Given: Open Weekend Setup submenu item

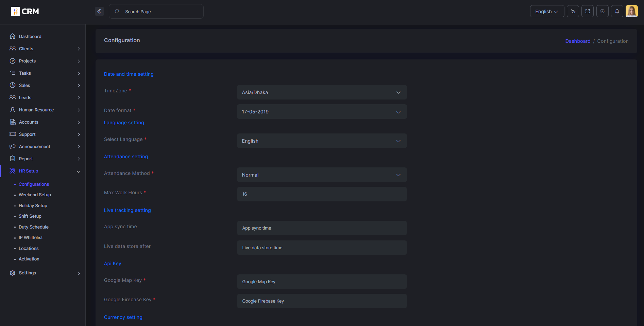Looking at the screenshot, I should click(35, 195).
